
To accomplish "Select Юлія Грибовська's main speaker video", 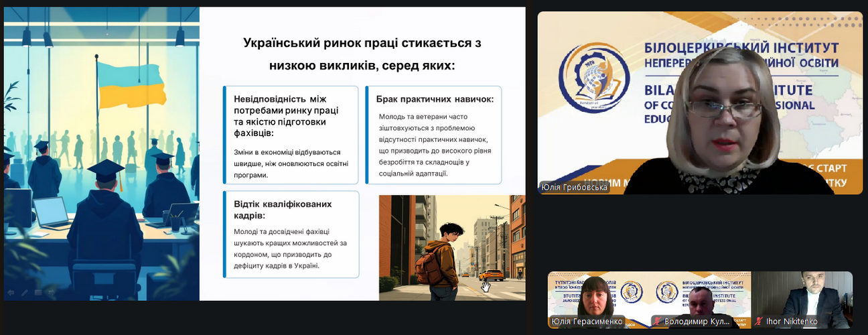I will [700, 103].
